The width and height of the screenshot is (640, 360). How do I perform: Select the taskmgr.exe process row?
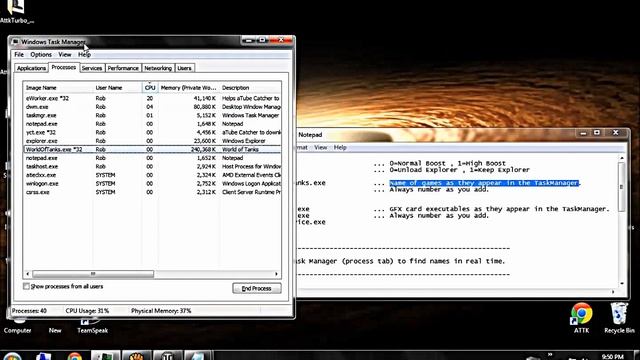pyautogui.click(x=152, y=116)
